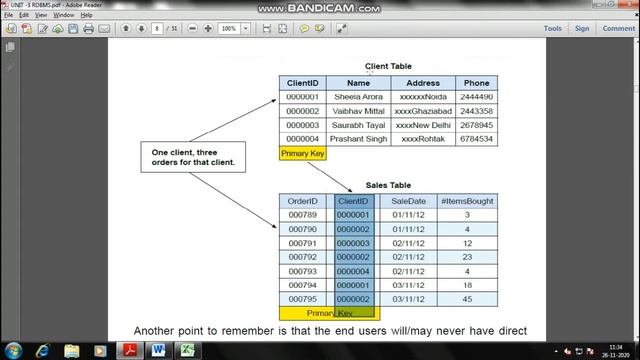Click items bought value "23"

pos(467,257)
